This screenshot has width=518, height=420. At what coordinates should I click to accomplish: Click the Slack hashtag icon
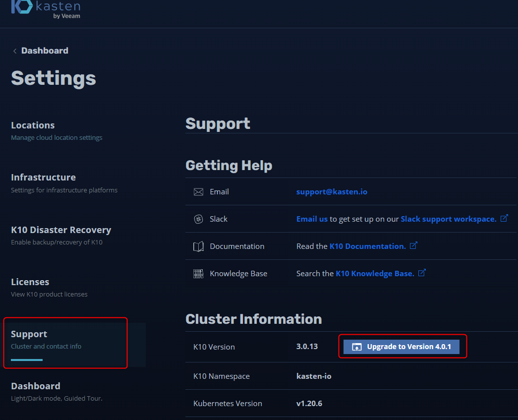(198, 219)
